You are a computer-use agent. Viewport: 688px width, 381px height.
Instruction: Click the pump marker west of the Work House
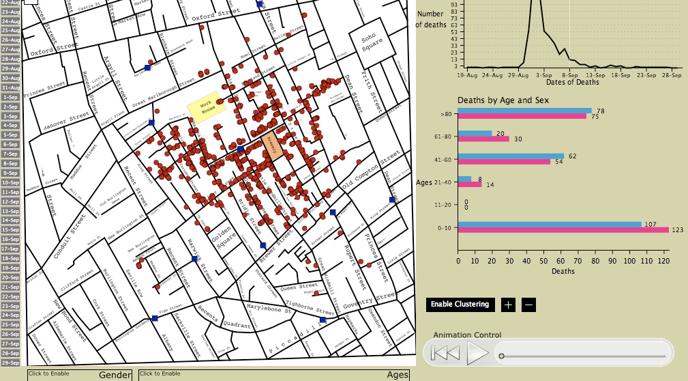(152, 123)
